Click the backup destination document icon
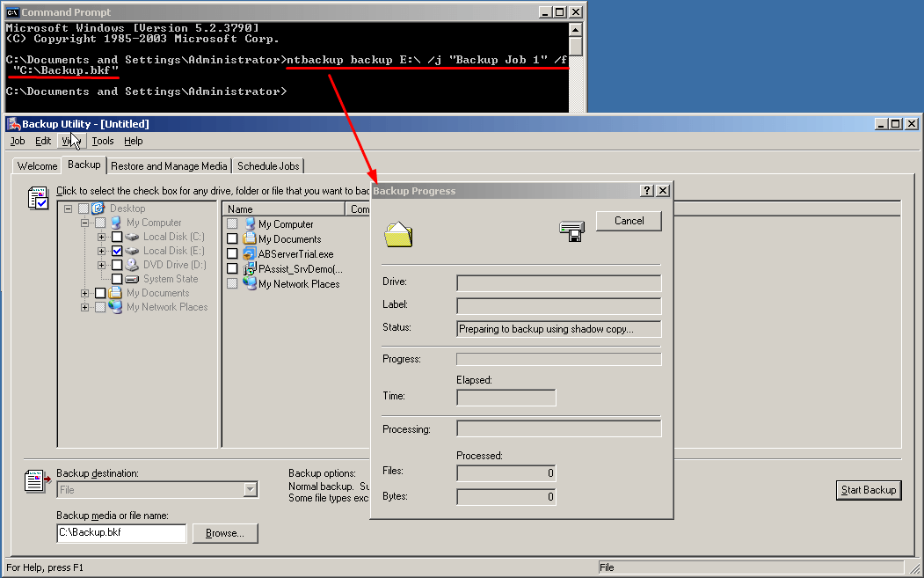This screenshot has height=578, width=924. coord(38,480)
